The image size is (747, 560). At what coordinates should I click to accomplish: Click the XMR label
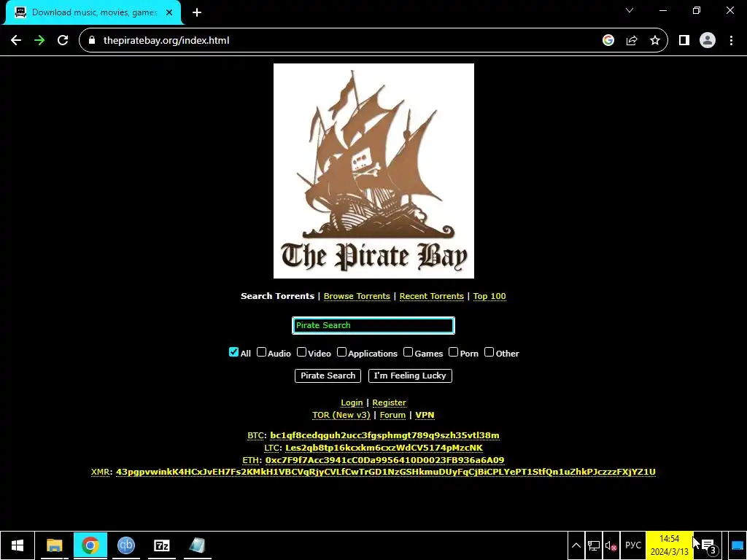point(101,472)
